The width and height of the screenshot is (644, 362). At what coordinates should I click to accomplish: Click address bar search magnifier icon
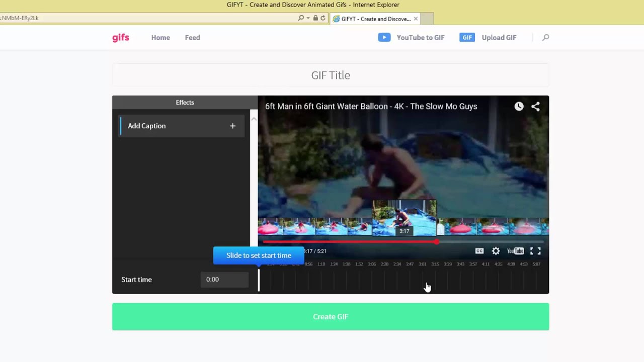tap(301, 18)
